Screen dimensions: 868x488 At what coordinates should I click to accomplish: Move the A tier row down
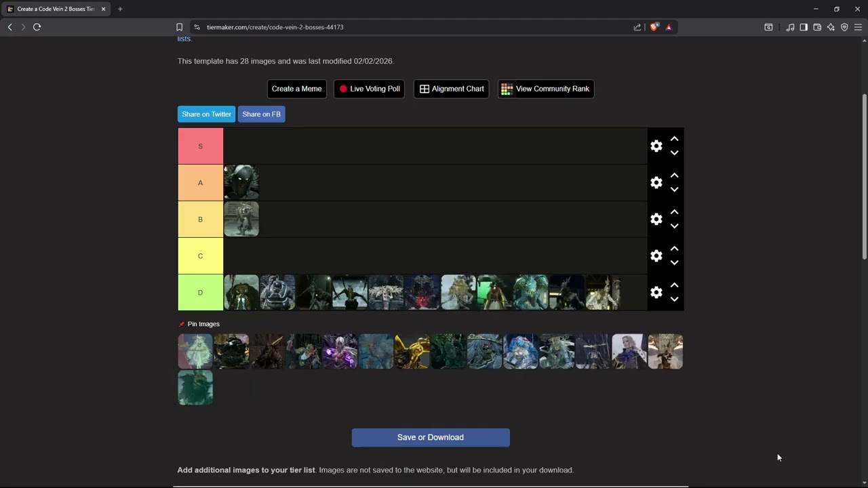coord(674,190)
